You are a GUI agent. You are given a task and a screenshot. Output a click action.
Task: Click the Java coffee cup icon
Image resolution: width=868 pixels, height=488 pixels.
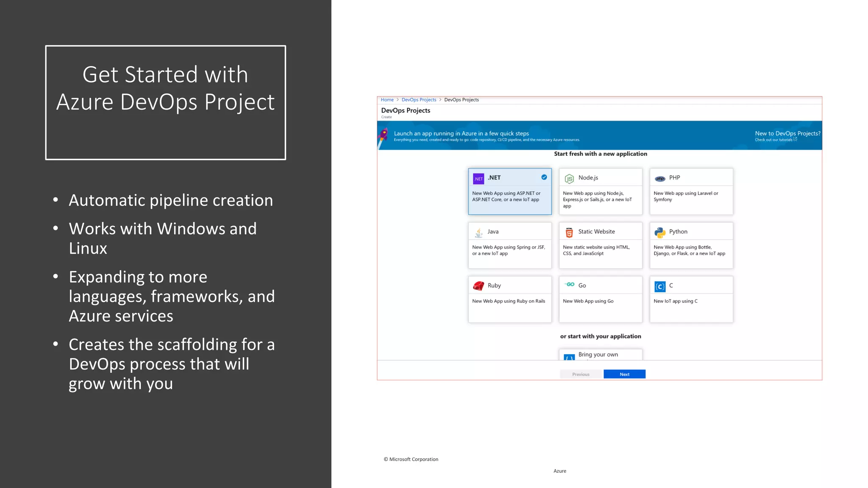click(x=479, y=233)
